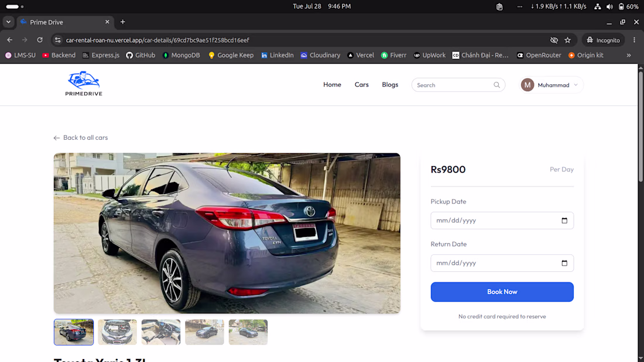This screenshot has height=362, width=644.
Task: Click the PrimeDrive logo
Action: [x=83, y=84]
